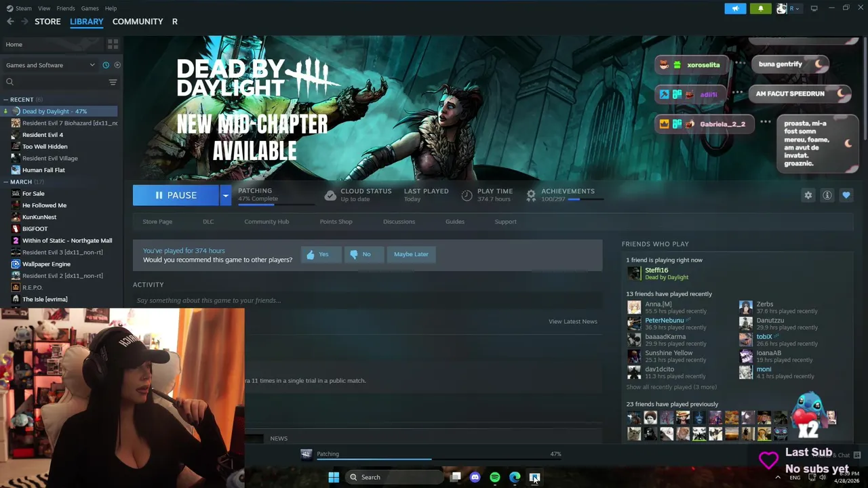Viewport: 868px width, 488px height.
Task: Open the Games menu
Action: point(90,8)
